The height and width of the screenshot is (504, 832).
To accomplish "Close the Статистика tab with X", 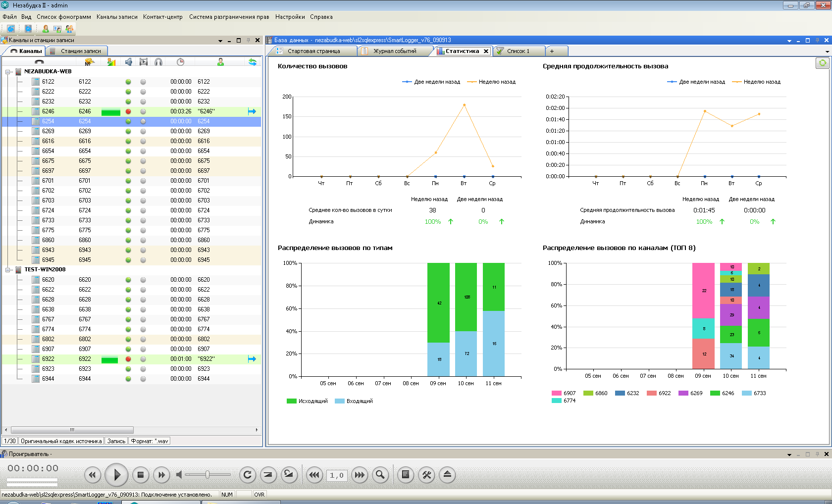I will click(486, 51).
